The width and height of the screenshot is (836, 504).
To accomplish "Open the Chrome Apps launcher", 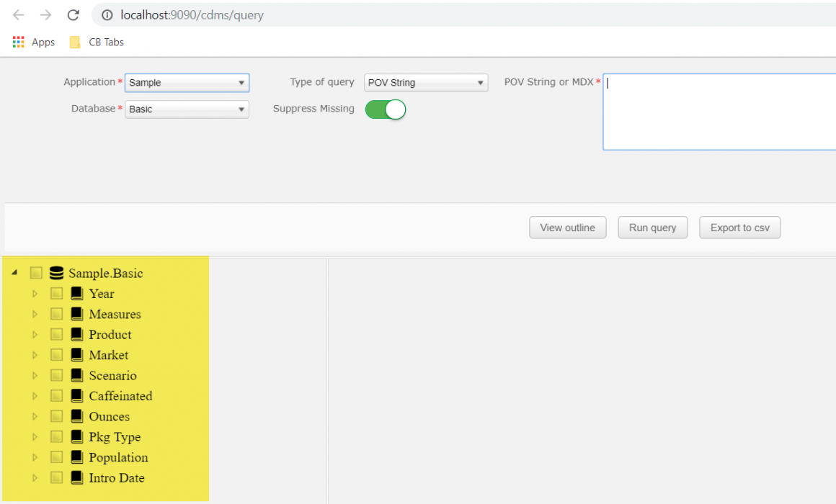I will click(17, 42).
